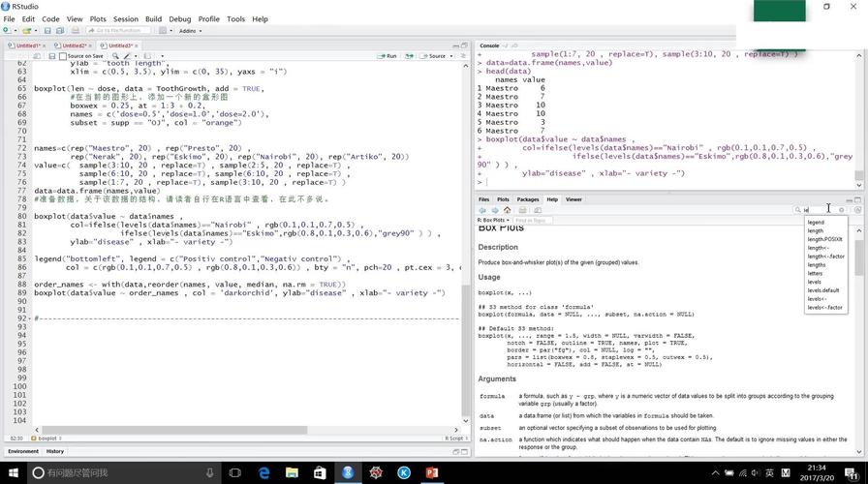Open Edge browser from taskbar
868x484 pixels.
pyautogui.click(x=264, y=472)
